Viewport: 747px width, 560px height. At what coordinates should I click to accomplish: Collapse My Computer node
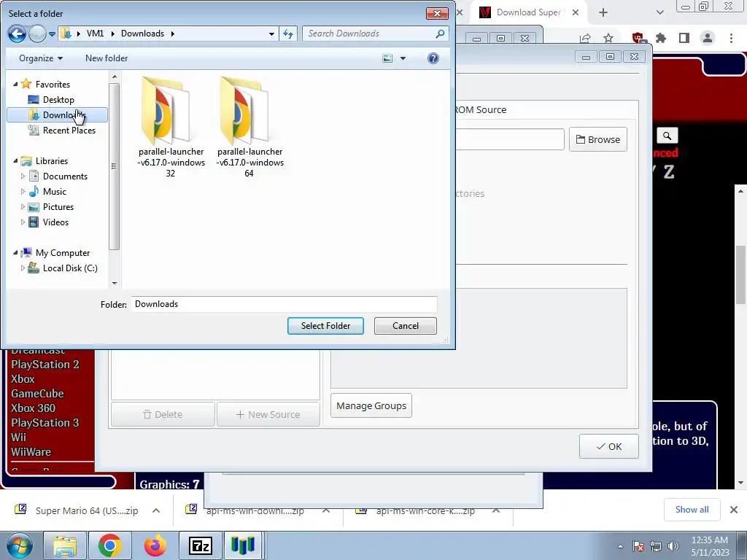[15, 253]
